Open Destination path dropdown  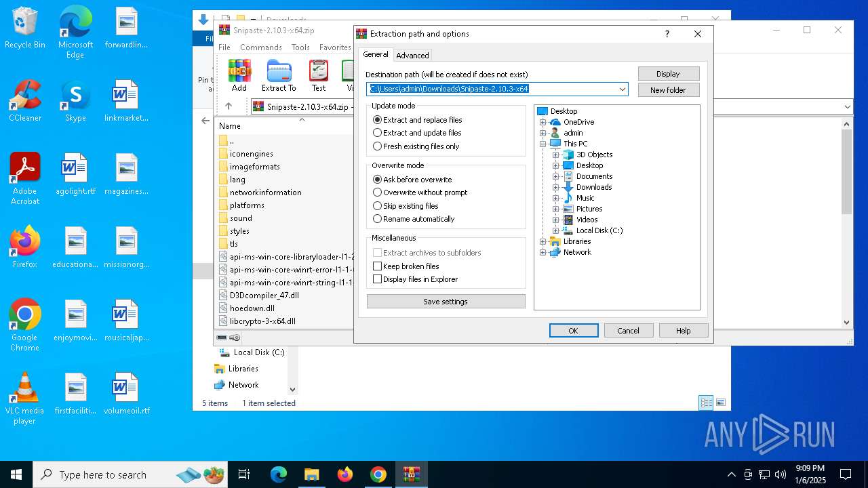pyautogui.click(x=622, y=89)
